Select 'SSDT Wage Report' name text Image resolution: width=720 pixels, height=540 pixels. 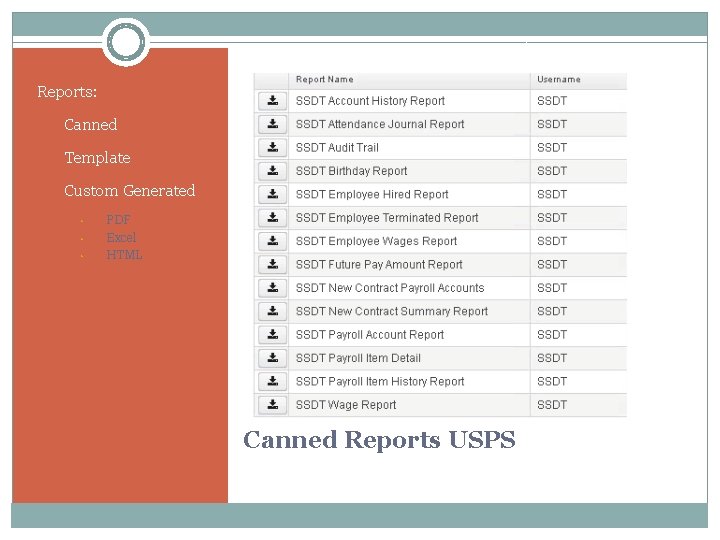[x=346, y=405]
